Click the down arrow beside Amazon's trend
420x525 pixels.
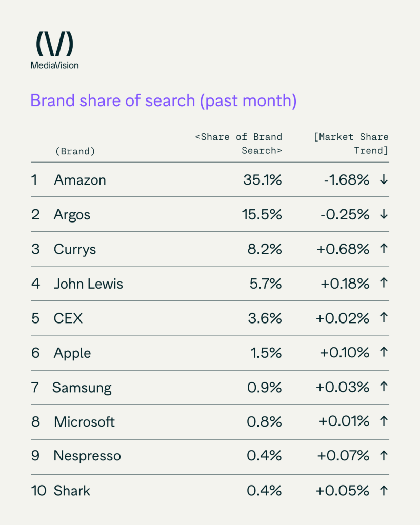point(383,180)
